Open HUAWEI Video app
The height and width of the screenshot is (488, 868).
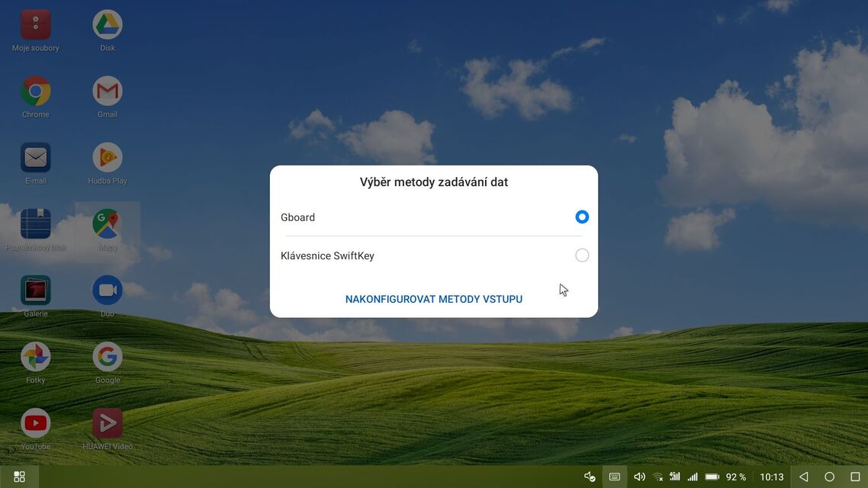(x=108, y=423)
